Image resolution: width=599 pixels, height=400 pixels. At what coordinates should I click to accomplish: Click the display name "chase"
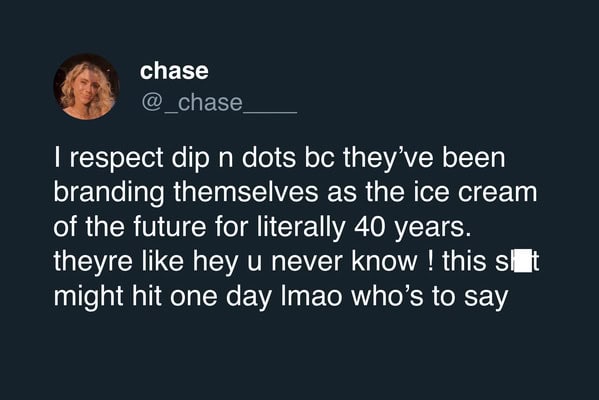174,71
